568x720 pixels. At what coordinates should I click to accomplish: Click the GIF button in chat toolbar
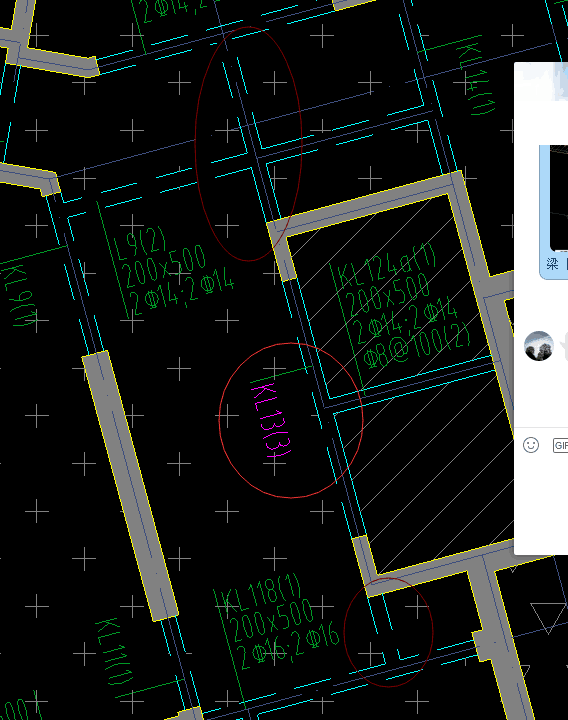pyautogui.click(x=561, y=445)
